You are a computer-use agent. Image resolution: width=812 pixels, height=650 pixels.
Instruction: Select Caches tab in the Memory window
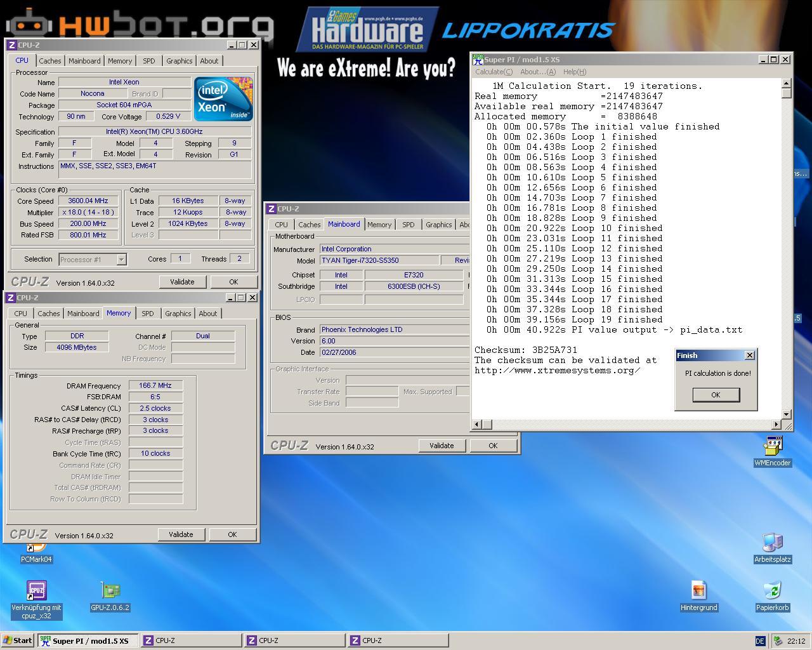pyautogui.click(x=49, y=314)
